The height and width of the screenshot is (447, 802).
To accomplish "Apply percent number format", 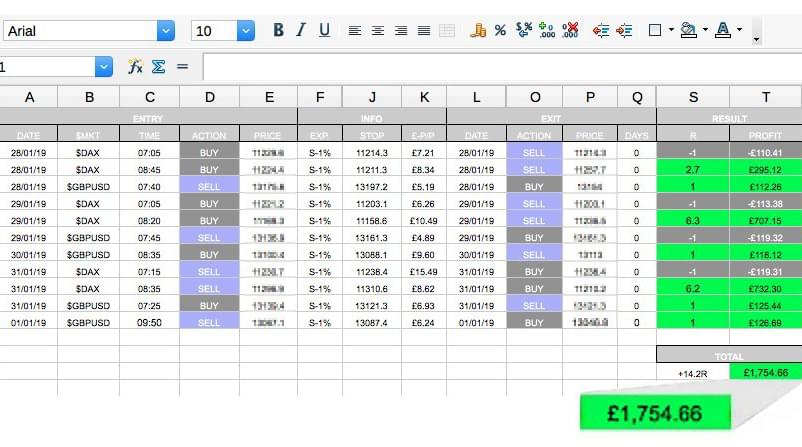I will click(500, 31).
